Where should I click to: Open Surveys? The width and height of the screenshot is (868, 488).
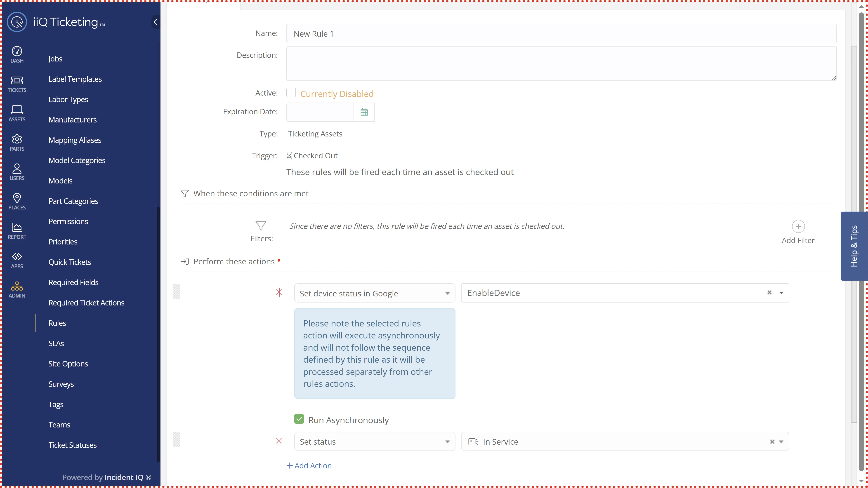click(61, 384)
